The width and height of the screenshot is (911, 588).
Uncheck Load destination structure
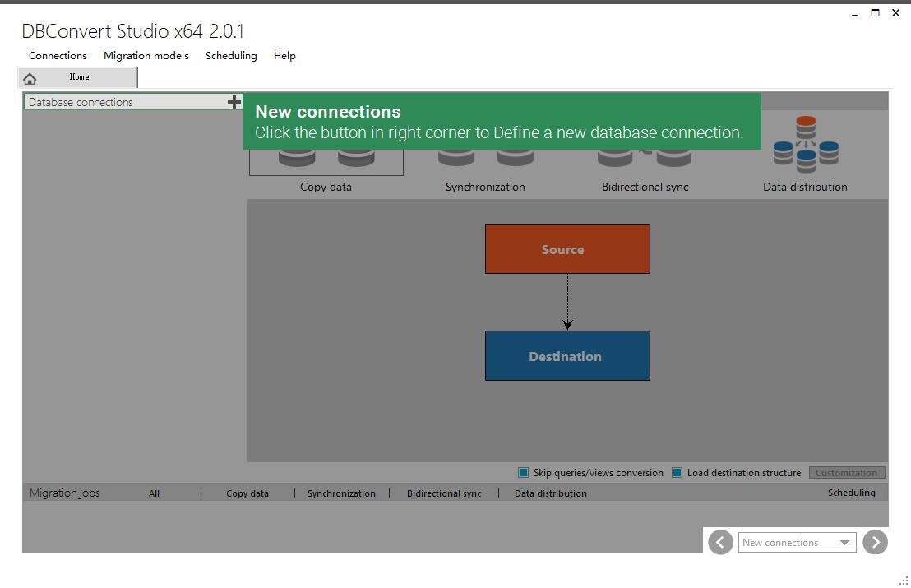coord(677,473)
